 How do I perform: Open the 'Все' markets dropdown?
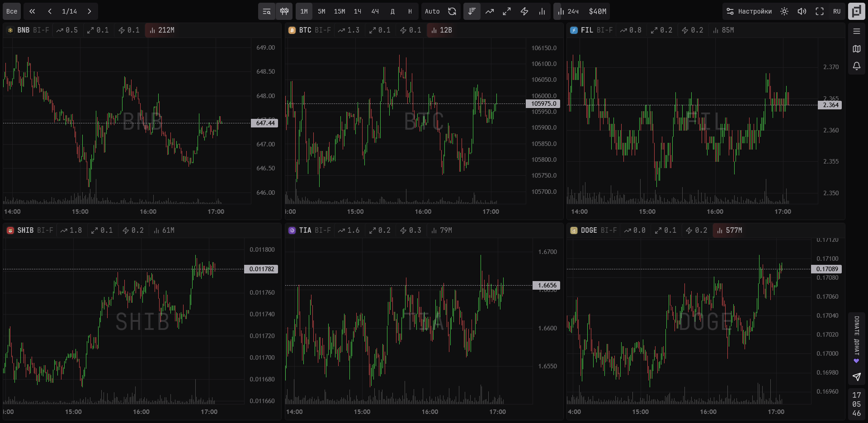[11, 11]
